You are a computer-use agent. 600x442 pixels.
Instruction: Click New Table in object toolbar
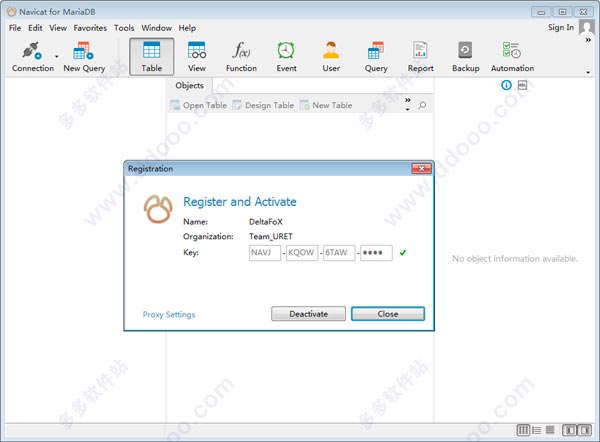click(x=326, y=105)
